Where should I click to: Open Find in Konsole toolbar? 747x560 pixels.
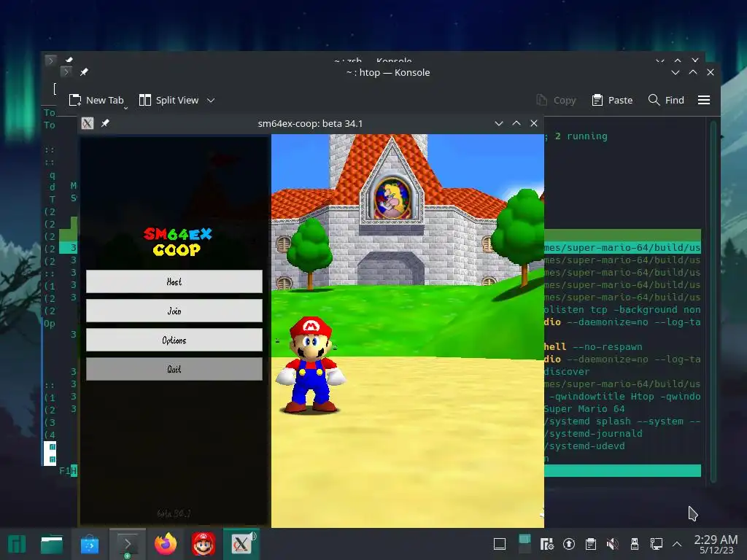point(666,100)
